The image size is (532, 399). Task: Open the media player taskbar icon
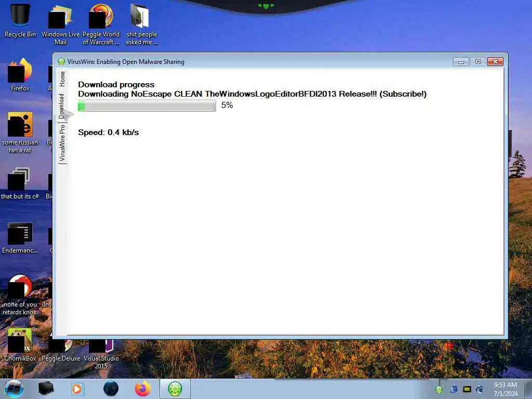(x=78, y=389)
